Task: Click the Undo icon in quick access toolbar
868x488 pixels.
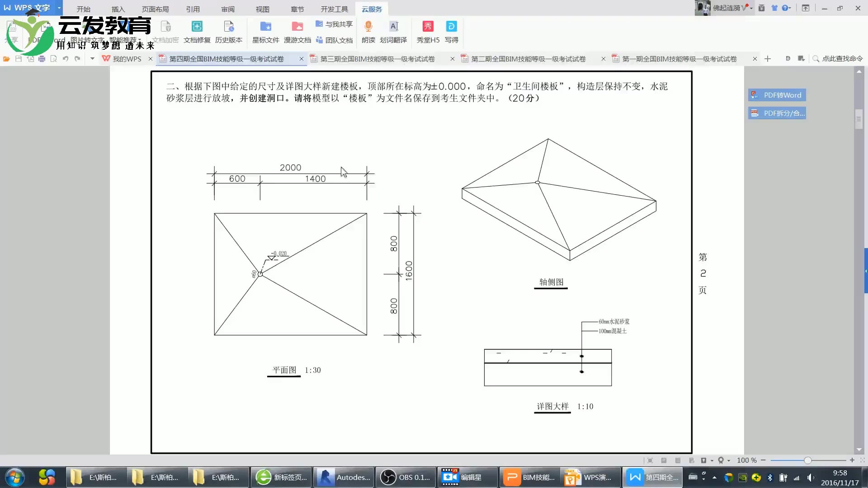Action: click(66, 59)
